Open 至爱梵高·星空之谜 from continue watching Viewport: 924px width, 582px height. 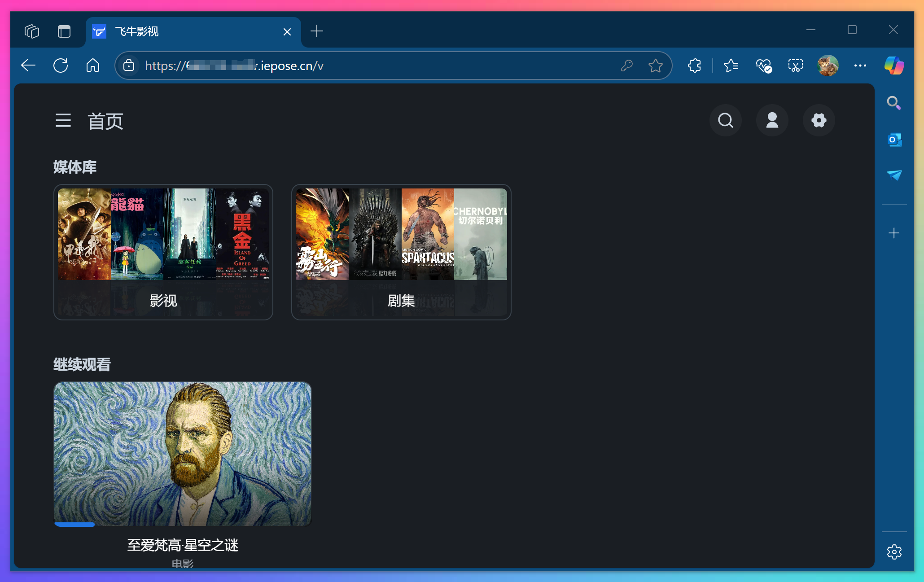point(182,454)
